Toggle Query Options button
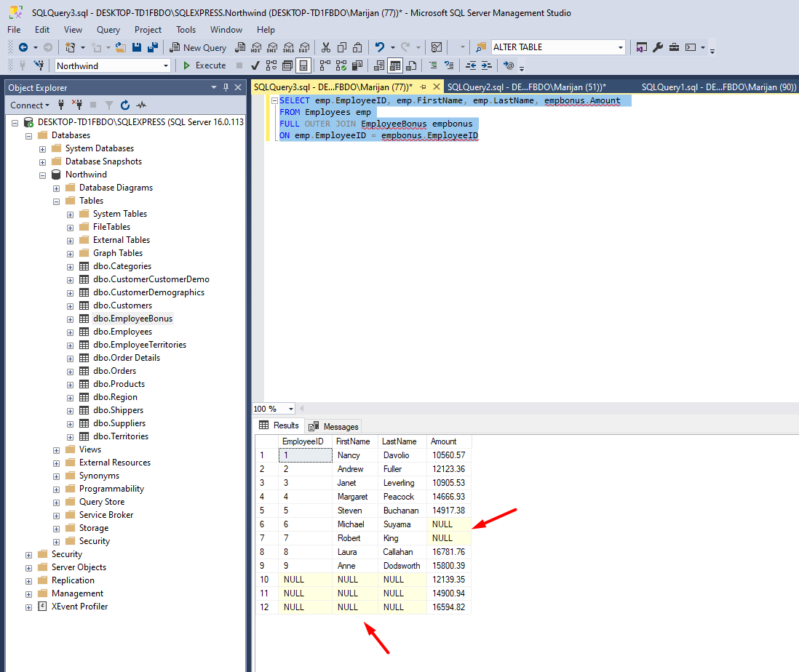Screen dimensions: 799x672 tap(287, 65)
